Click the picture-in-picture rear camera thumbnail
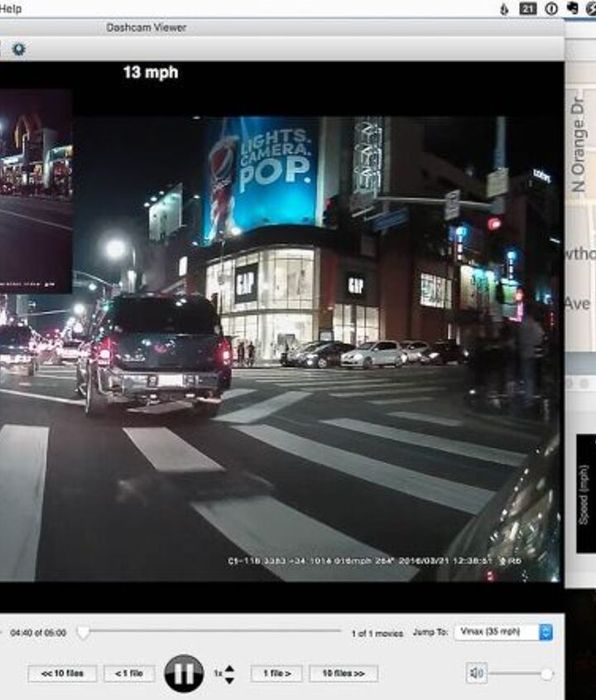The width and height of the screenshot is (596, 700). pos(36,191)
